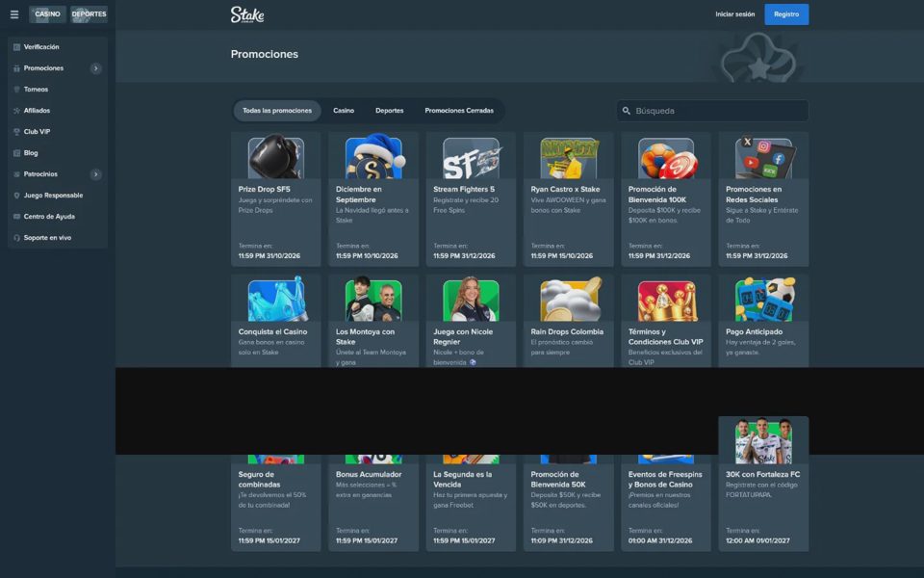Click the Promociones gift icon in sidebar
This screenshot has width=924, height=578.
click(x=16, y=68)
